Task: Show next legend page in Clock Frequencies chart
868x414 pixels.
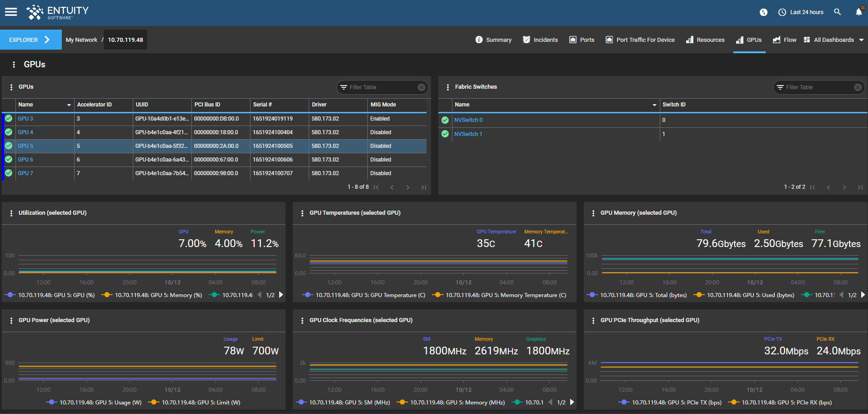Action: [x=572, y=402]
